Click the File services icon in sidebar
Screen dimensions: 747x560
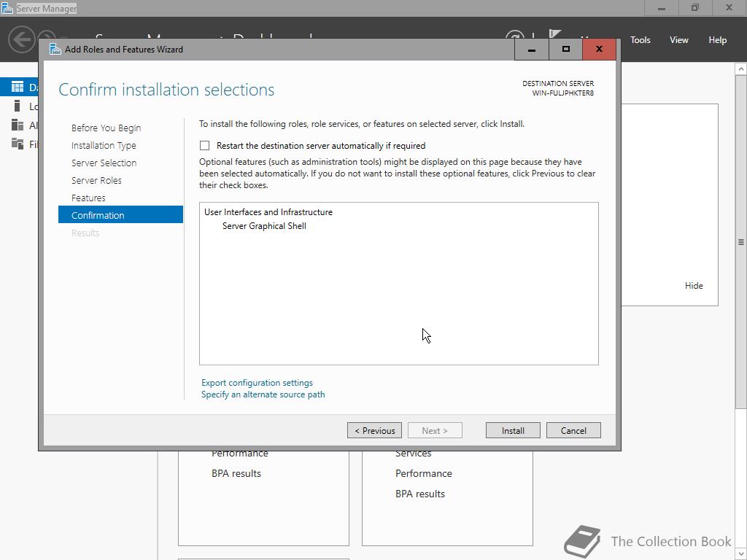(18, 144)
